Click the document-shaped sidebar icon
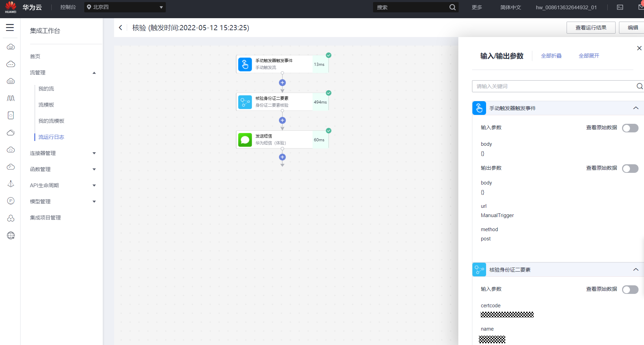The height and width of the screenshot is (345, 644). point(11,115)
